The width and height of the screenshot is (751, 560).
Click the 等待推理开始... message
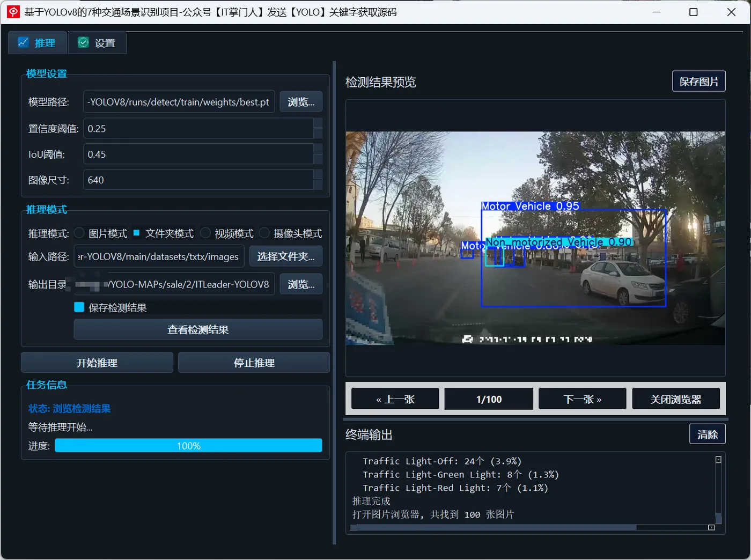click(60, 428)
